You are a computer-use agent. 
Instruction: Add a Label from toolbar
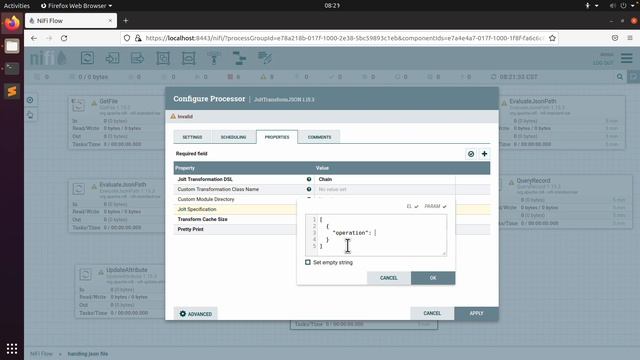click(264, 58)
